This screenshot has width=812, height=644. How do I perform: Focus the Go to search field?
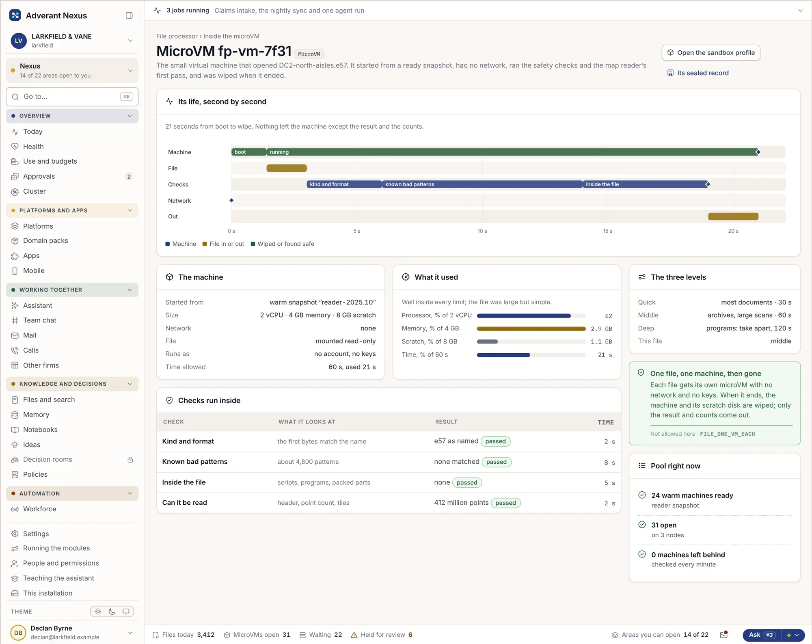point(72,97)
